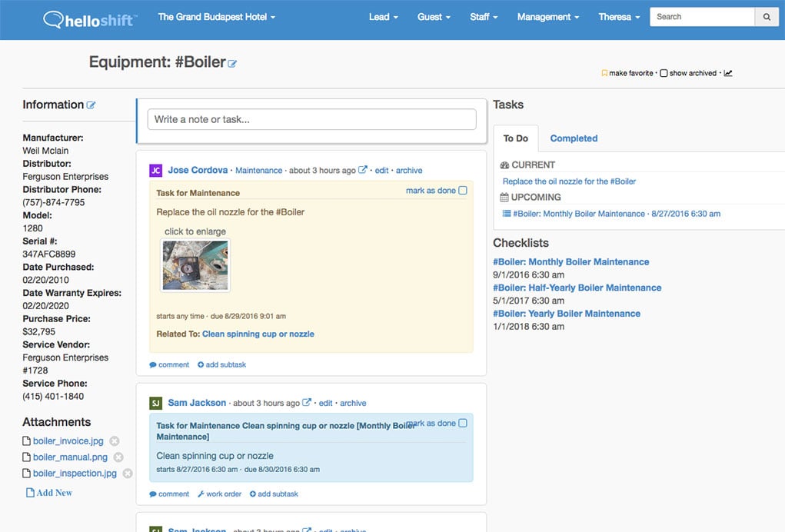Mark Clean spinning cup task as done
785x532 pixels.
coord(462,422)
